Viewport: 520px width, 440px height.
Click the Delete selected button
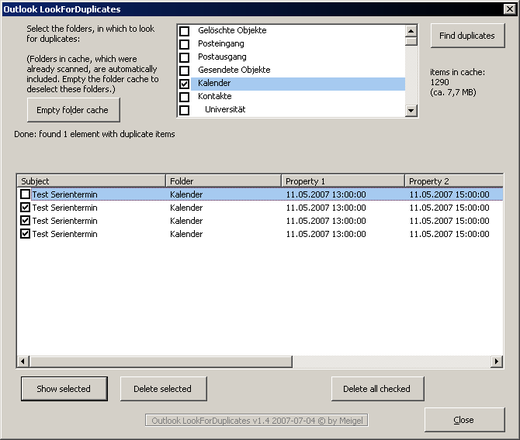point(163,389)
